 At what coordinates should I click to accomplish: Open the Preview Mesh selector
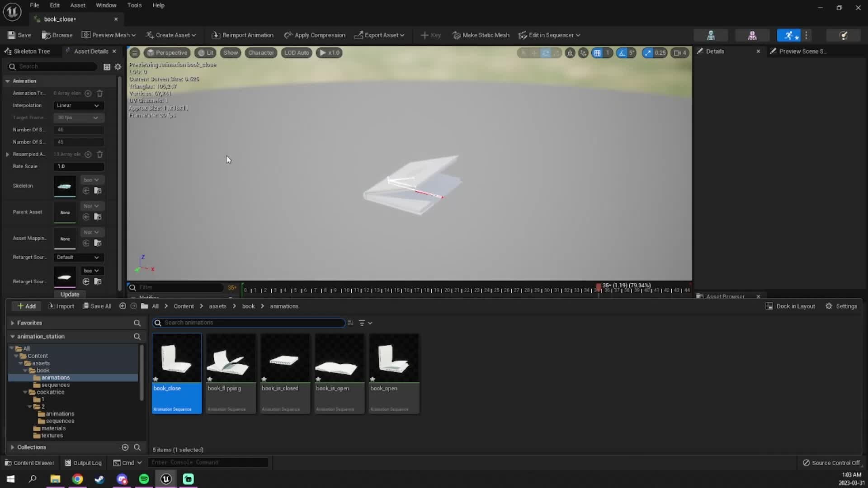coord(108,35)
